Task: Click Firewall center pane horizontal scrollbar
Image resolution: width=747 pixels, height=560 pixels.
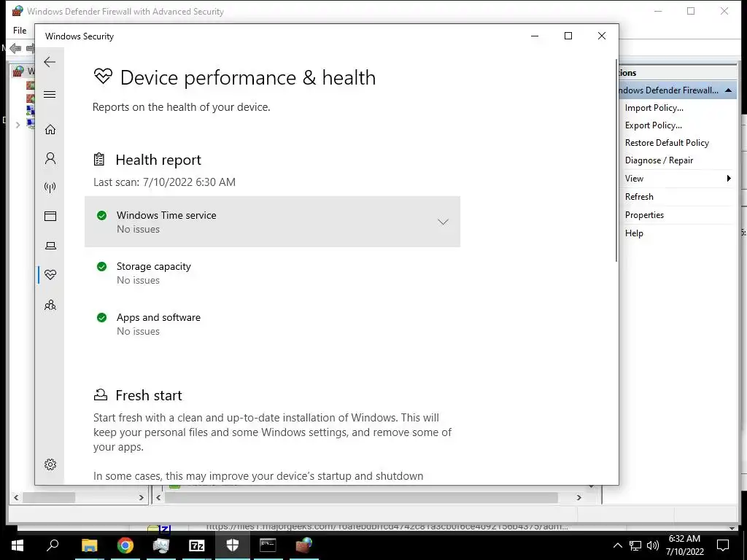Action: click(361, 497)
